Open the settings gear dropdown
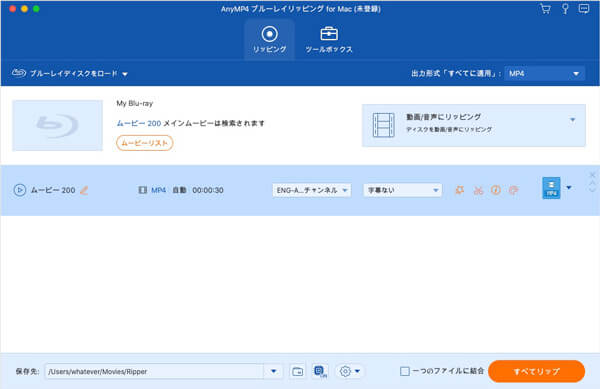The image size is (600, 389). click(x=349, y=371)
